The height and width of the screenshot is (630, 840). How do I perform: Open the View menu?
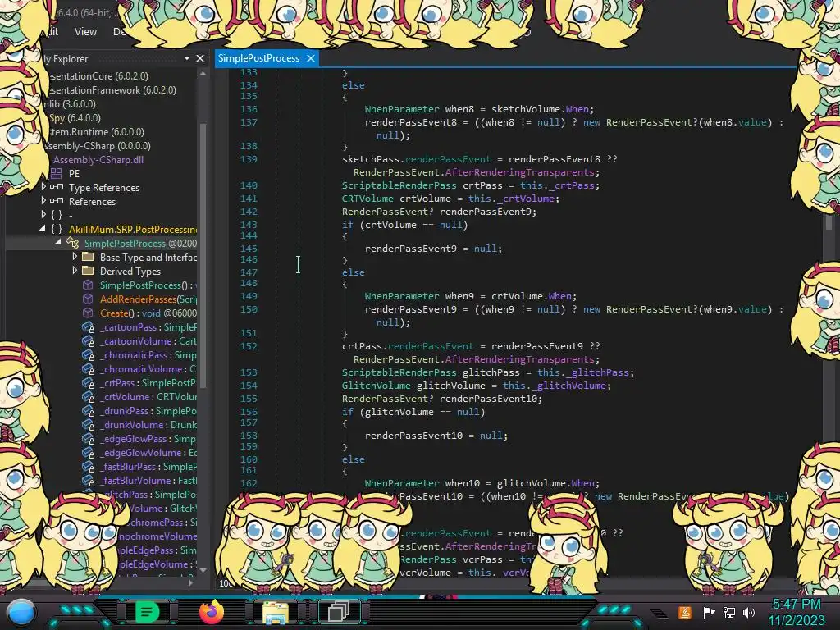tap(85, 32)
